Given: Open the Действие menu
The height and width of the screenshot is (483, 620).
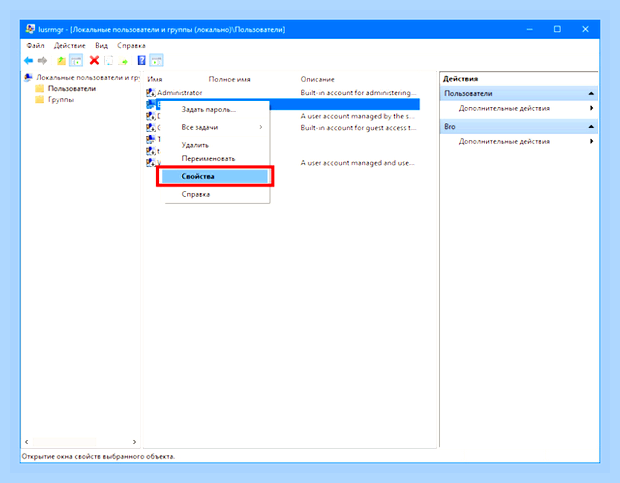Looking at the screenshot, I should pos(70,45).
